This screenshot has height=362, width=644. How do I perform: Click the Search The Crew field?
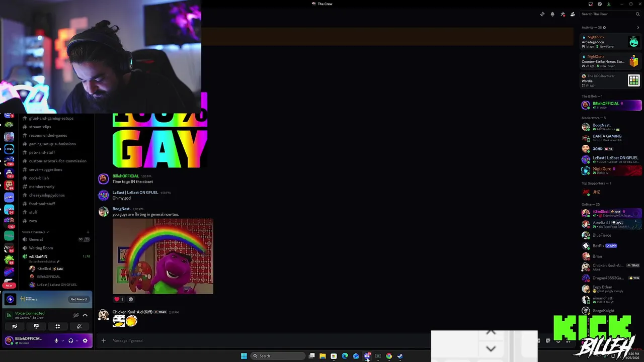click(x=610, y=14)
